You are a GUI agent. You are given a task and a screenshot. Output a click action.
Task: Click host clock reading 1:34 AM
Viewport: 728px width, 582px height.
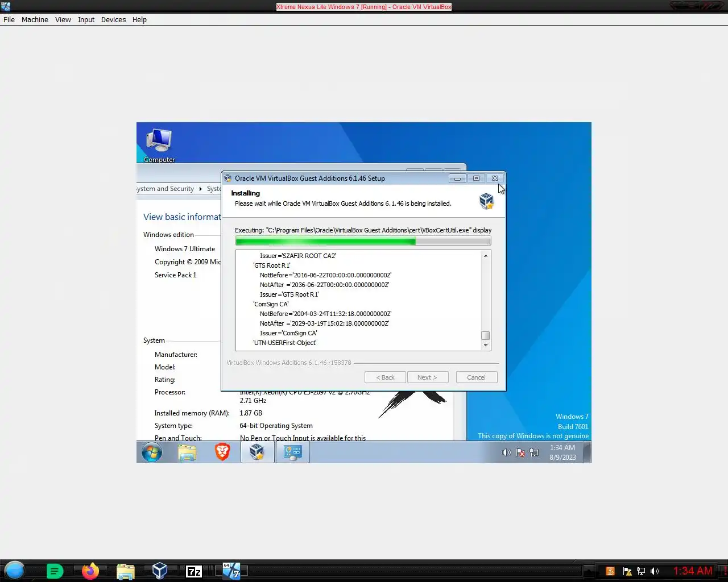(693, 571)
